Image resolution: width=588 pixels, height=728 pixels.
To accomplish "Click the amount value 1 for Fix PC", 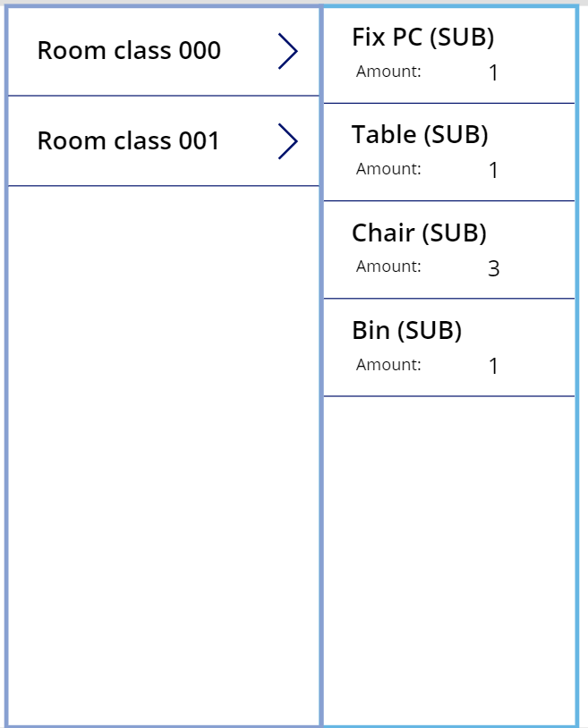I will pyautogui.click(x=493, y=73).
